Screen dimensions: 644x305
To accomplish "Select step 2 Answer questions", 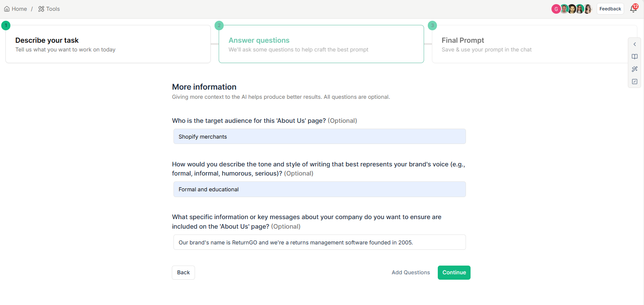I will tap(321, 44).
